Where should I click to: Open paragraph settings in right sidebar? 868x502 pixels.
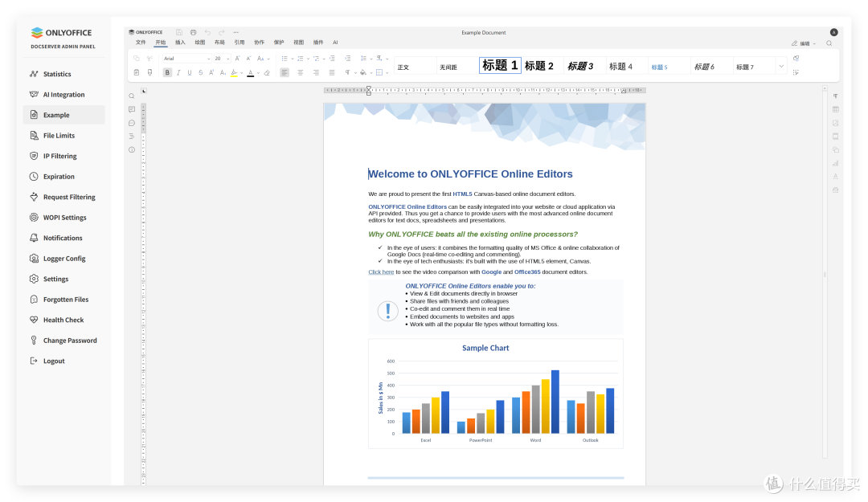click(x=835, y=96)
